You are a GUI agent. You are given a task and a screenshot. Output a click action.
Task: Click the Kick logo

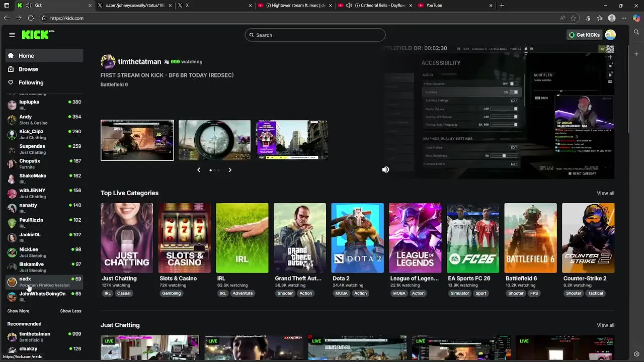(38, 35)
